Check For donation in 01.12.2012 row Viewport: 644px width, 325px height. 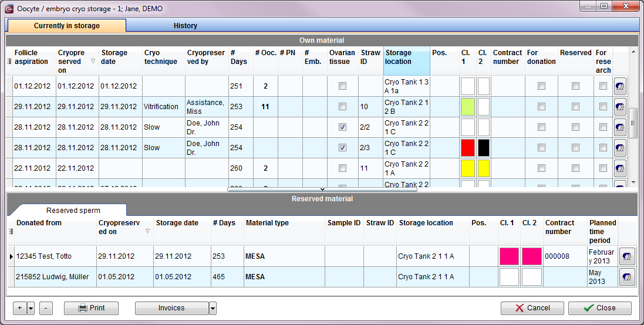tap(541, 86)
